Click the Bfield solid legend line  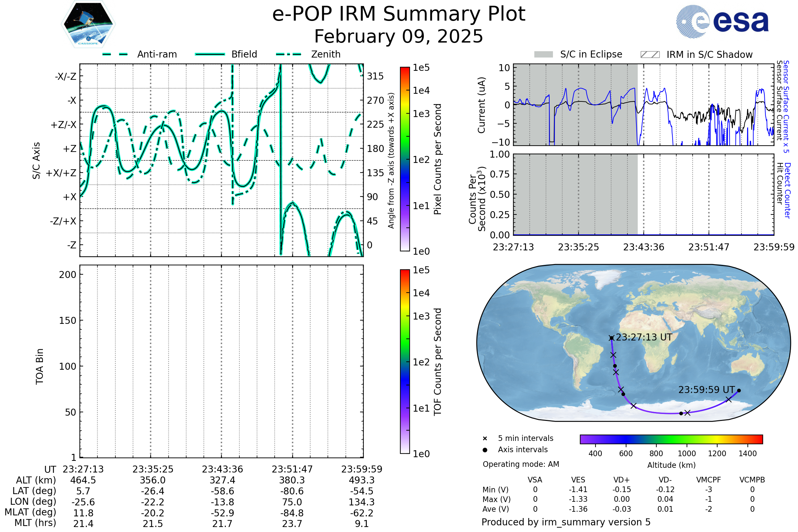(x=210, y=54)
